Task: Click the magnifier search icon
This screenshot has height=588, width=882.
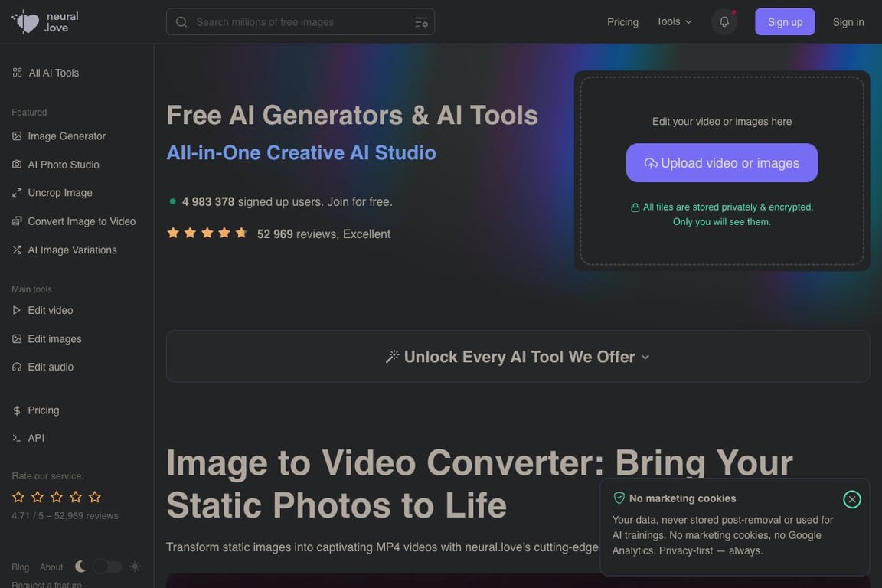Action: point(181,22)
